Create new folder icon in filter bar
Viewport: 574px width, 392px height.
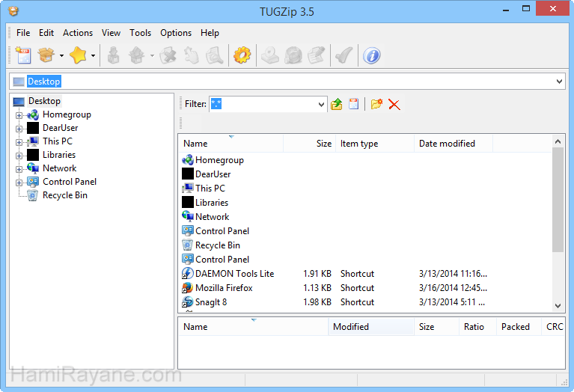pyautogui.click(x=376, y=104)
